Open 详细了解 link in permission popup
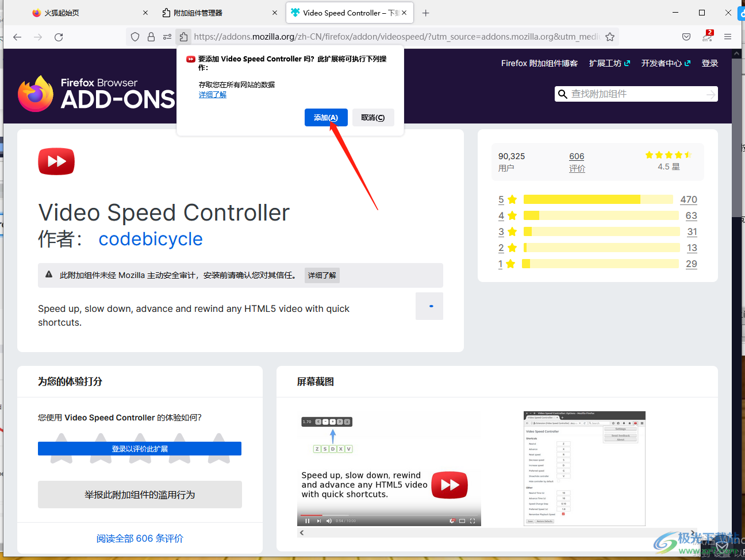Viewport: 745px width, 560px height. pyautogui.click(x=213, y=95)
